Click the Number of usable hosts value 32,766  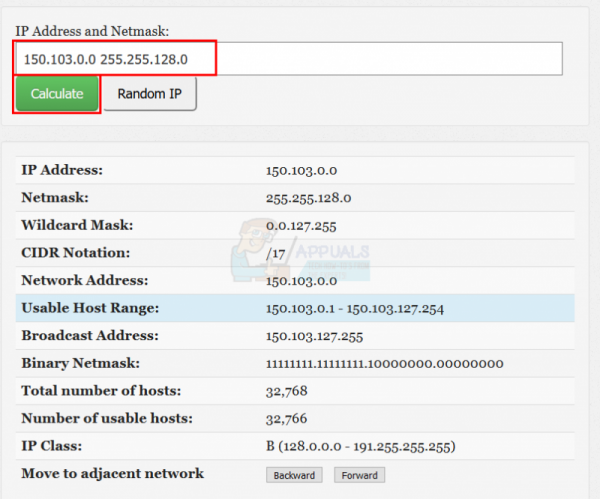click(x=286, y=419)
